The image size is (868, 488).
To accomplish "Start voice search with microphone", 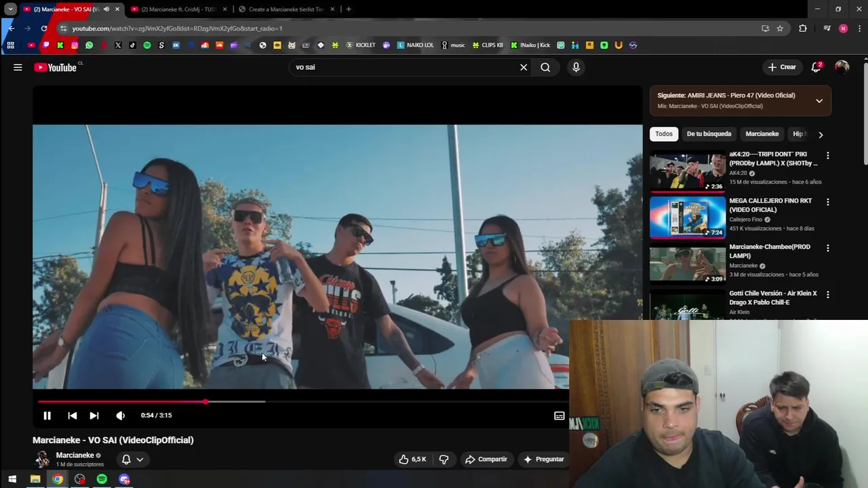I will coord(576,67).
